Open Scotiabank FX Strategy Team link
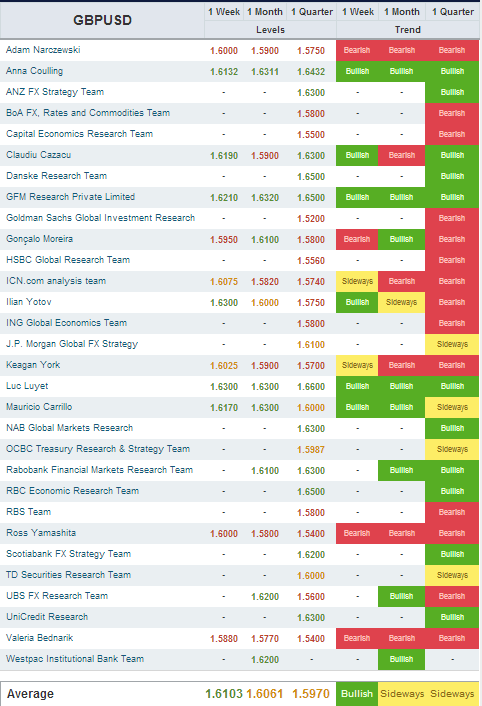The image size is (482, 706). (68, 554)
